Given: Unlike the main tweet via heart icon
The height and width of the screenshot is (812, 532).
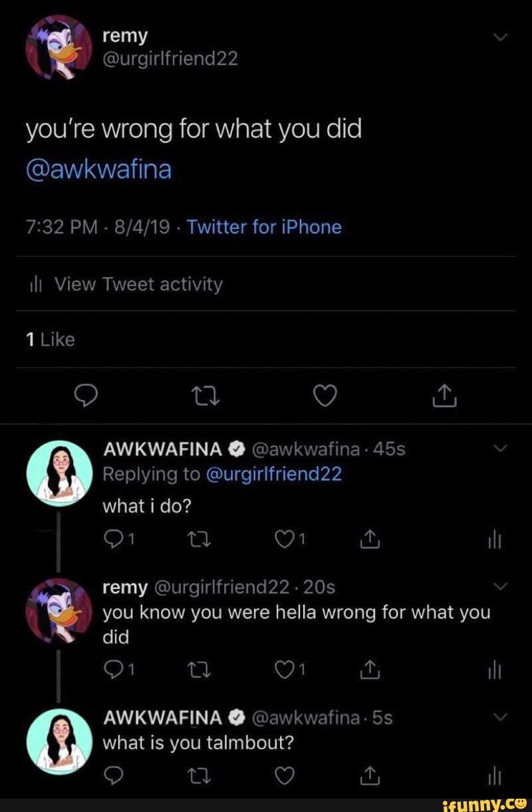Looking at the screenshot, I should (x=325, y=396).
